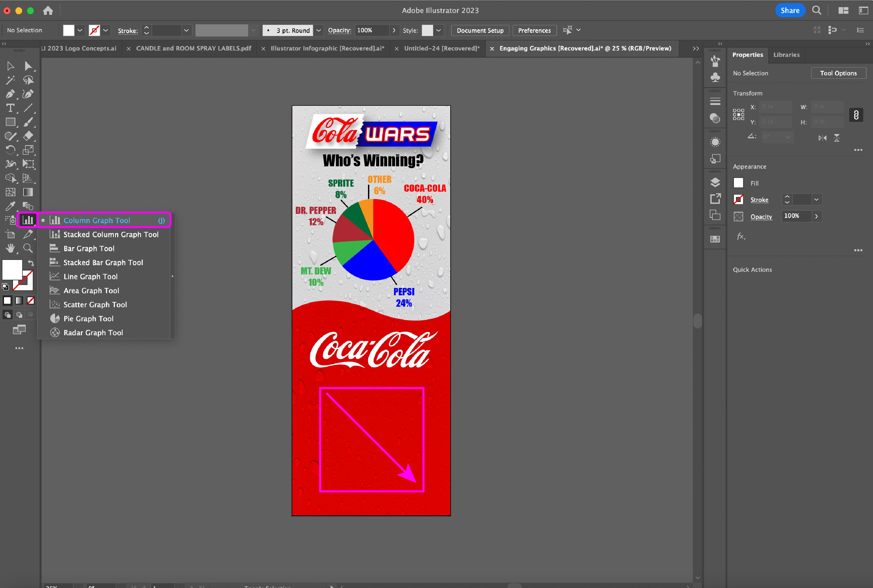Set color mode to None
Viewport: 873px width, 588px height.
click(x=31, y=300)
